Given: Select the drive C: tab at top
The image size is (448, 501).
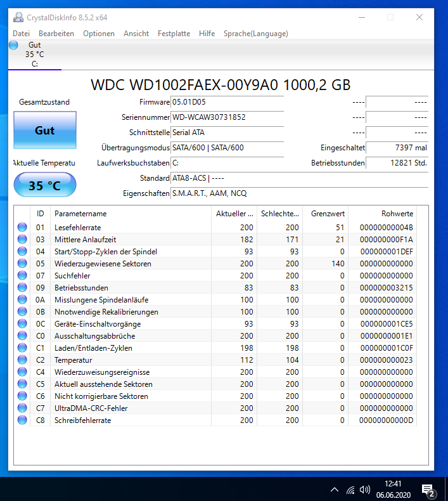Looking at the screenshot, I should (34, 55).
